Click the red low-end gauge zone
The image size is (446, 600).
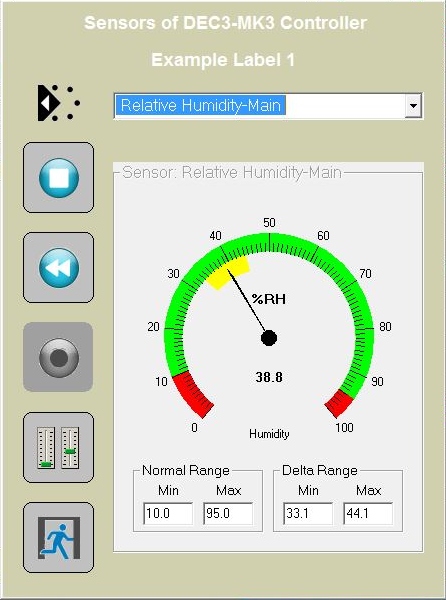pyautogui.click(x=192, y=394)
